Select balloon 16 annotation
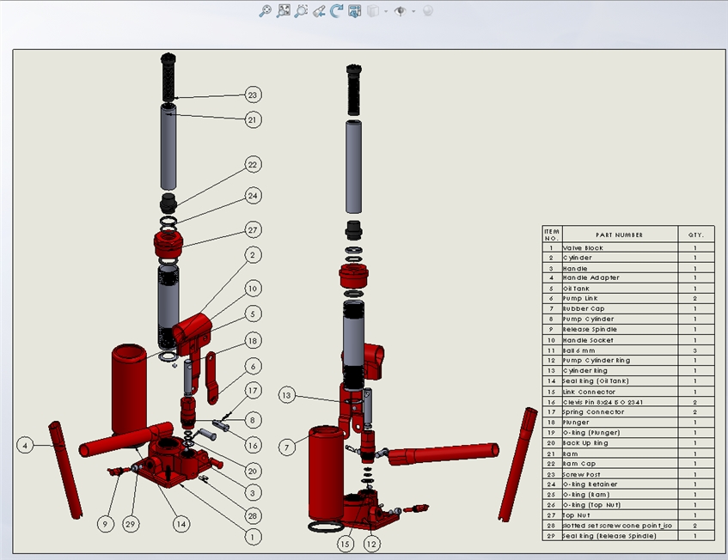The width and height of the screenshot is (728, 560). (253, 446)
